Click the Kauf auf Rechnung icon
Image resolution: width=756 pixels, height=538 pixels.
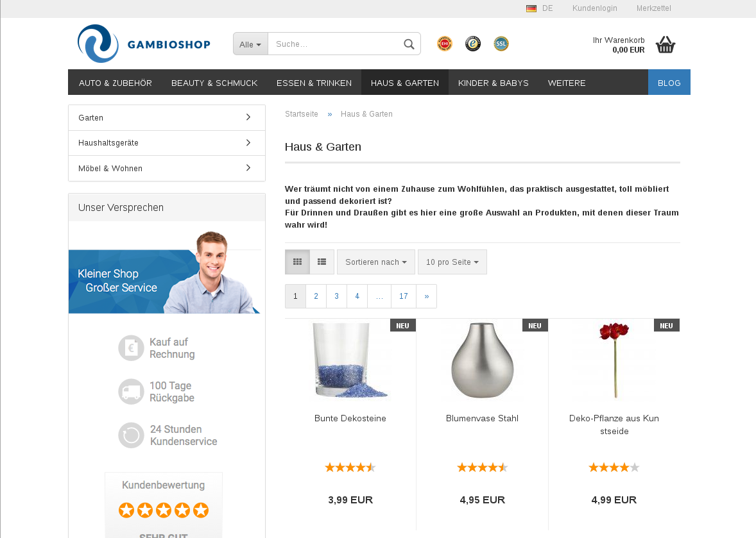pyautogui.click(x=131, y=348)
